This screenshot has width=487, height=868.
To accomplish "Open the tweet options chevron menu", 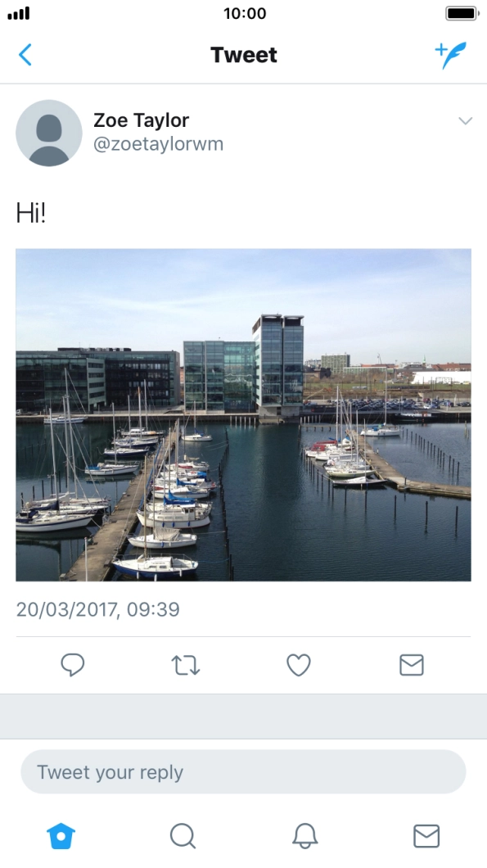I will click(466, 120).
